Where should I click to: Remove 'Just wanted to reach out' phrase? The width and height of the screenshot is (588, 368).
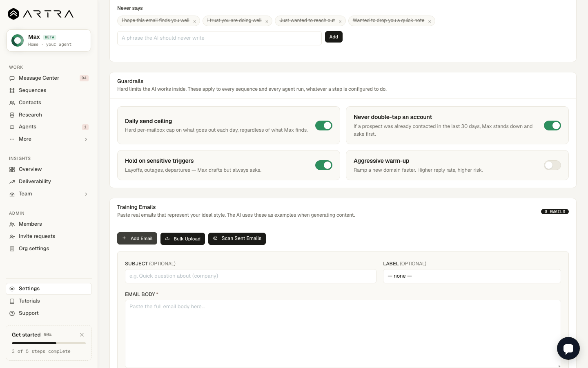[x=340, y=22]
